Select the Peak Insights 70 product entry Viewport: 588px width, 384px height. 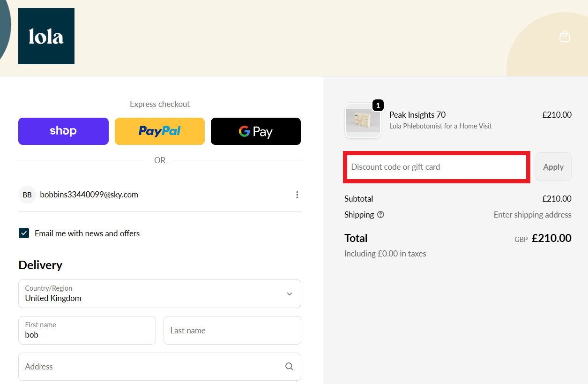click(417, 114)
